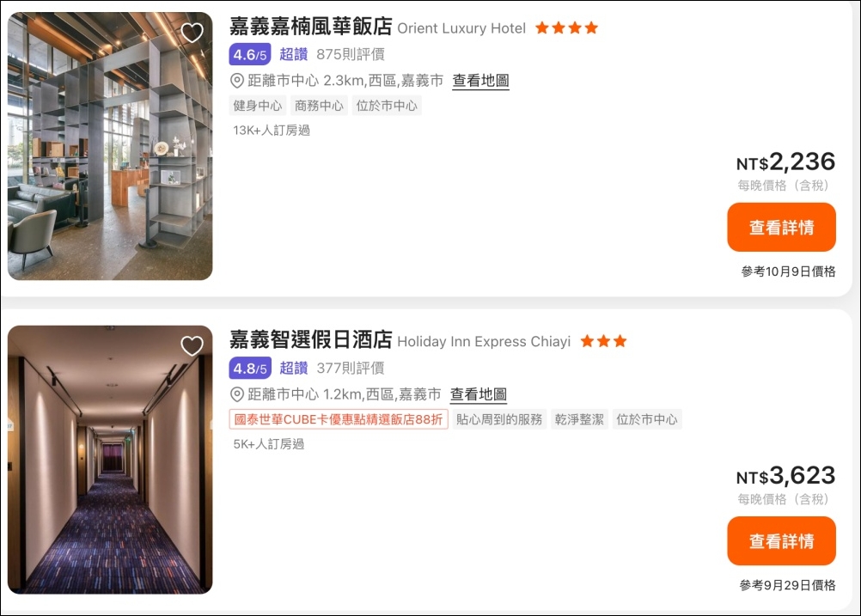Click location pin icon for Holiday Inn Express
Viewport: 861px width, 616px height.
point(236,394)
